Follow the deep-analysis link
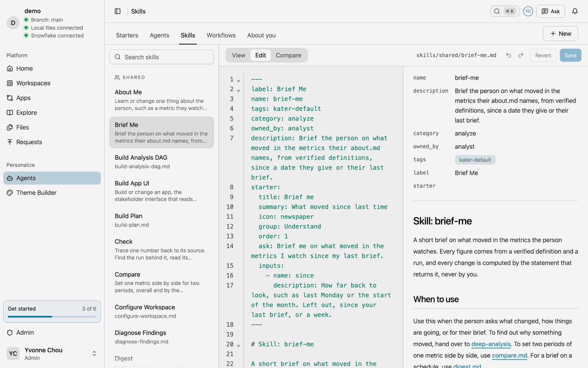 coord(491,344)
